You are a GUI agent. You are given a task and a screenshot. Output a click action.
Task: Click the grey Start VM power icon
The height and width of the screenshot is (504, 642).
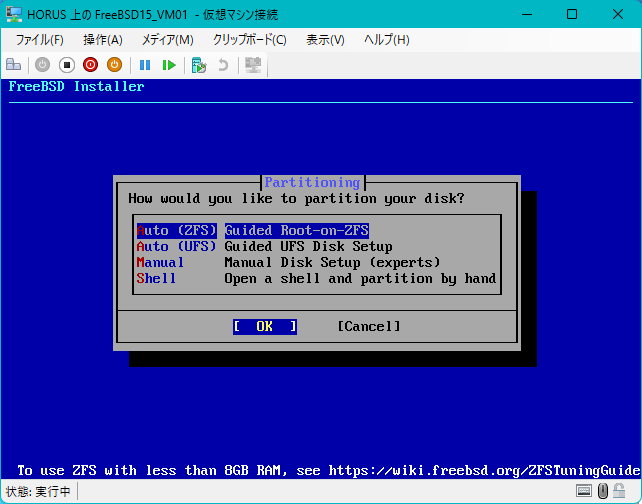point(42,65)
